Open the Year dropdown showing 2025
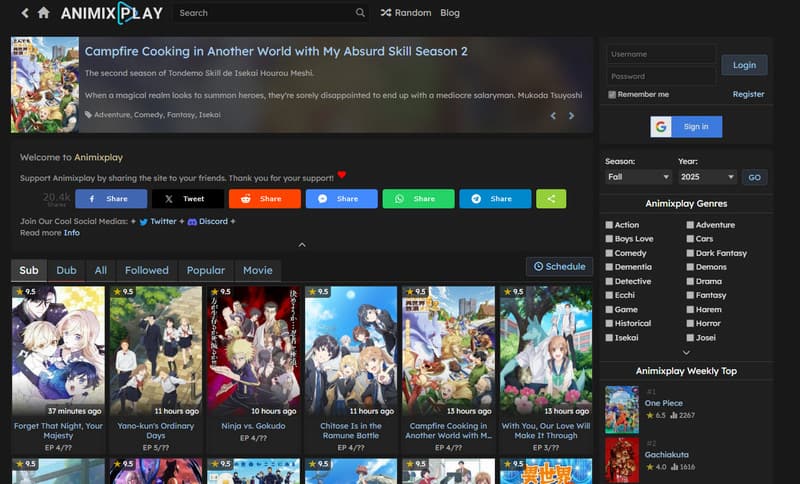 [x=707, y=177]
